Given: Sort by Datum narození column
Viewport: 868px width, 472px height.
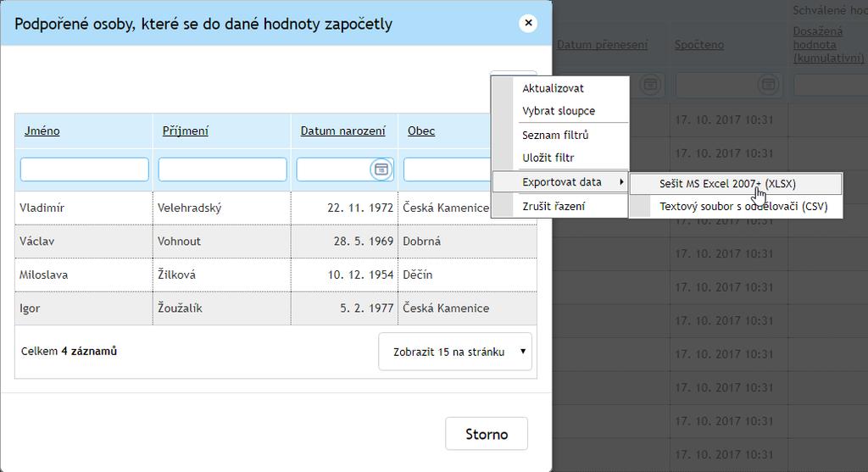Looking at the screenshot, I should 342,131.
